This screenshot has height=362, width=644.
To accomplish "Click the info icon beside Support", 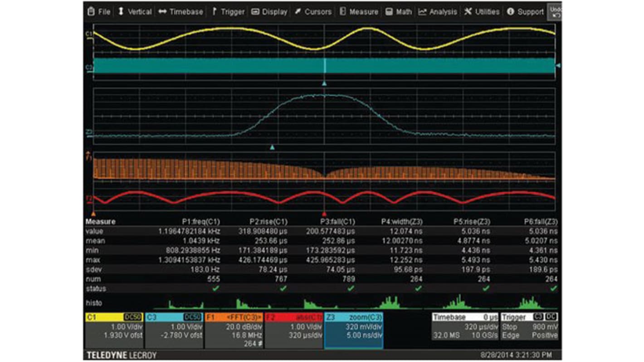I will coord(511,12).
